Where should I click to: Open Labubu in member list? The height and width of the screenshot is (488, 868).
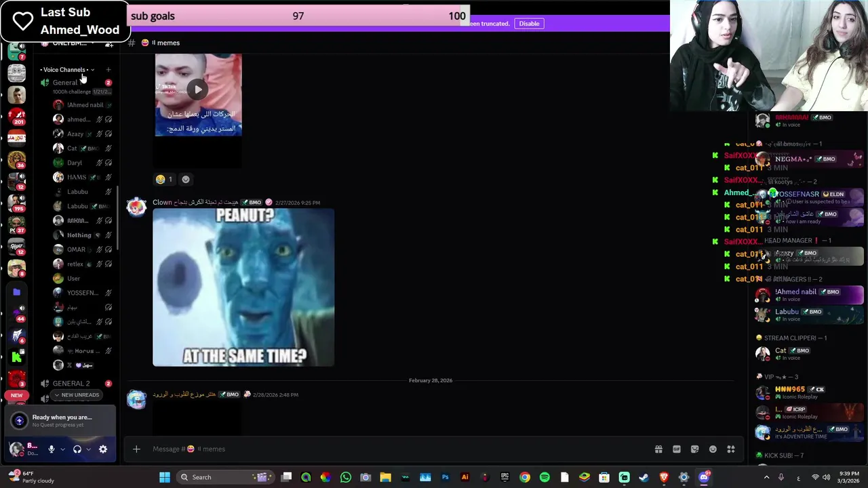tap(808, 315)
